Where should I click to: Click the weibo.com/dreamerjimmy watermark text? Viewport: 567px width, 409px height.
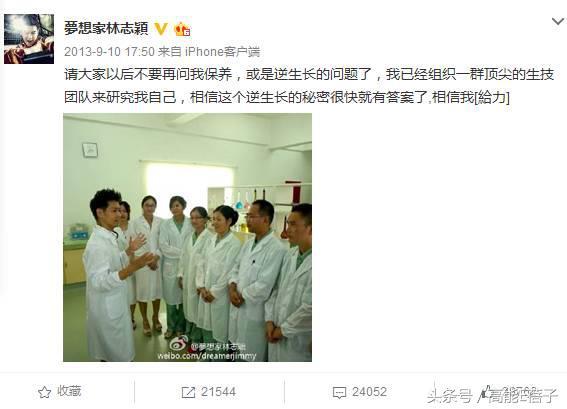[x=207, y=356]
